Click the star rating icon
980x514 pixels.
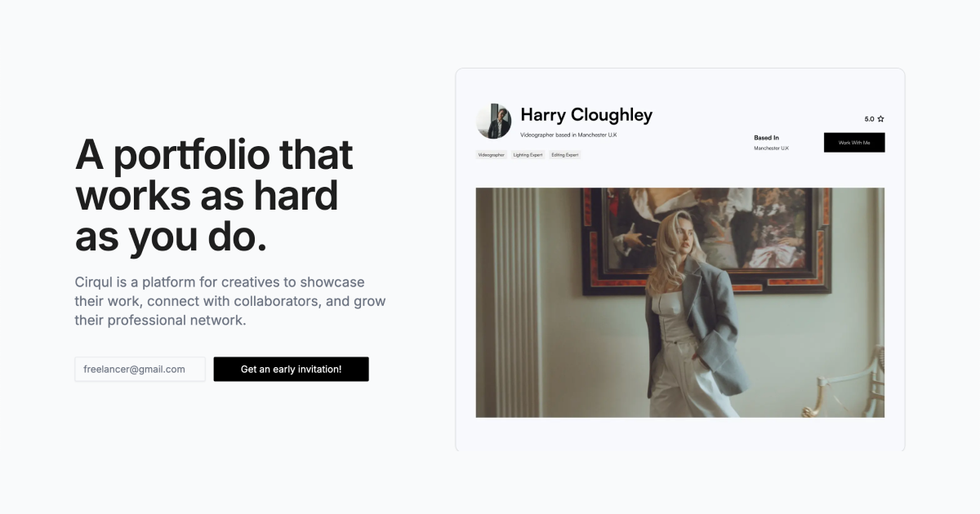pyautogui.click(x=880, y=119)
